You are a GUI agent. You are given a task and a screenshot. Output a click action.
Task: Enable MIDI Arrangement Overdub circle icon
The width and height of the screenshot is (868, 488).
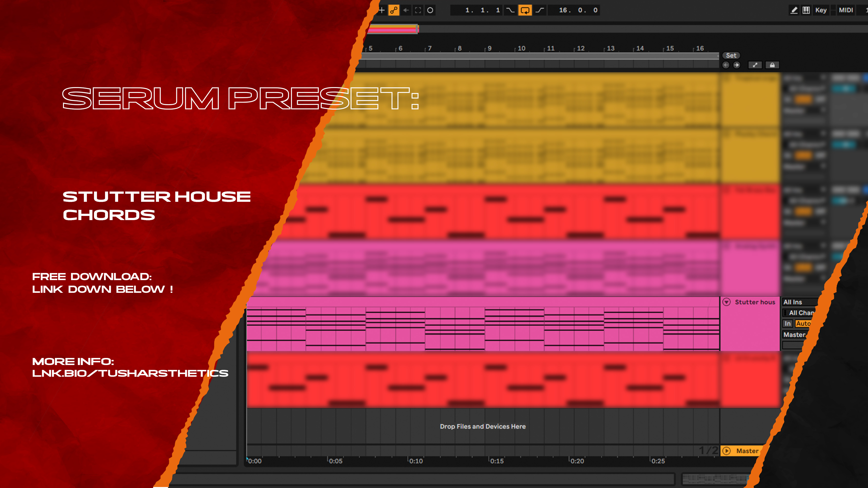pyautogui.click(x=430, y=10)
